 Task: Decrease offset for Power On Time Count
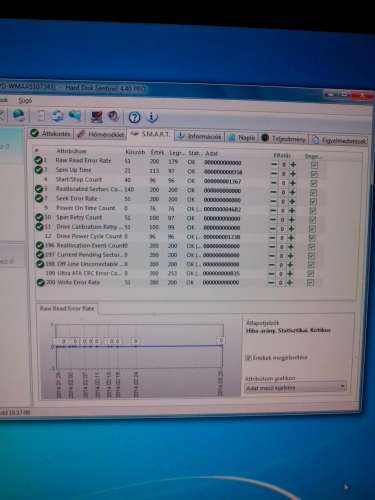[x=273, y=210]
